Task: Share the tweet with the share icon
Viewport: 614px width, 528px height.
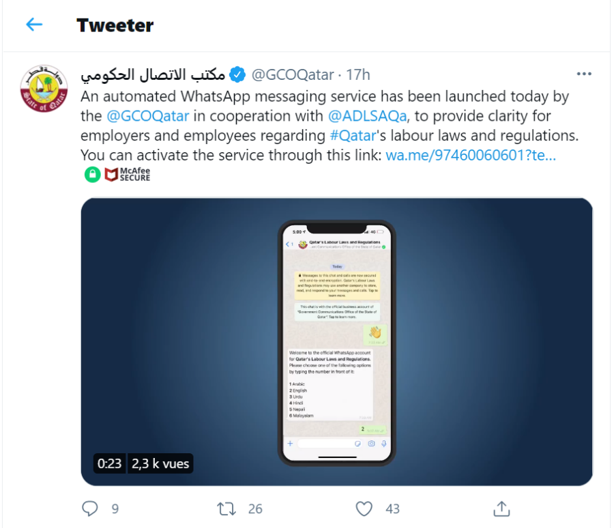Action: click(x=502, y=508)
